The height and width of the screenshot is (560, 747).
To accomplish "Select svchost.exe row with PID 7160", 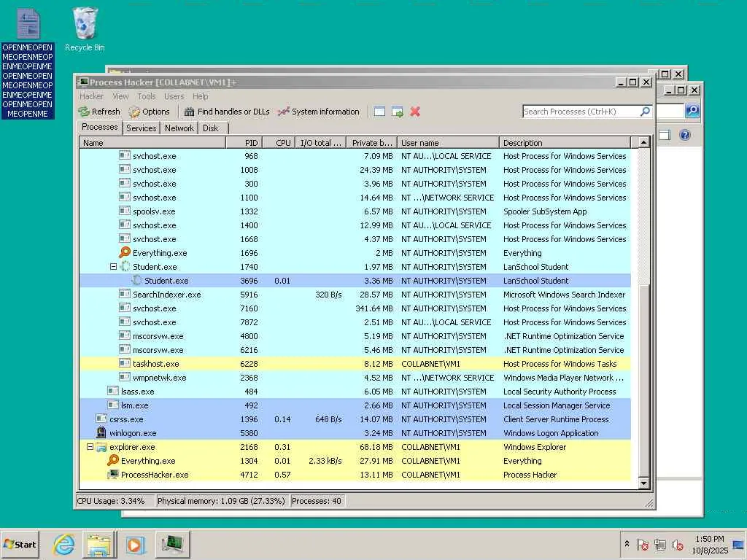I will (355, 308).
